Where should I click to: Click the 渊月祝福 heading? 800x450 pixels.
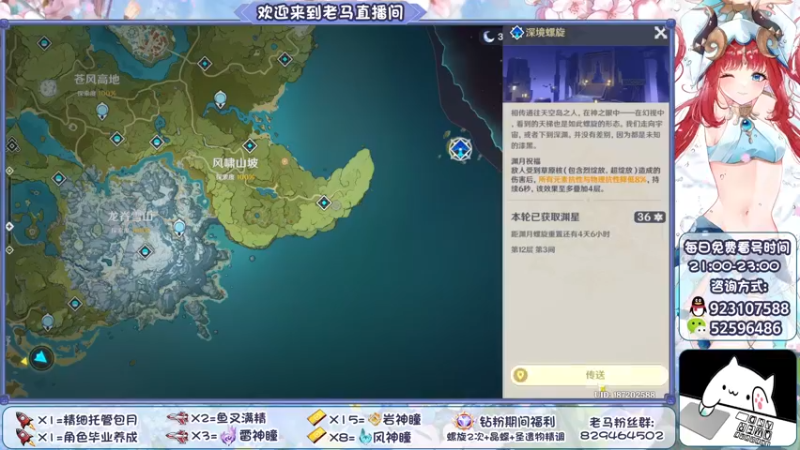[x=526, y=161]
